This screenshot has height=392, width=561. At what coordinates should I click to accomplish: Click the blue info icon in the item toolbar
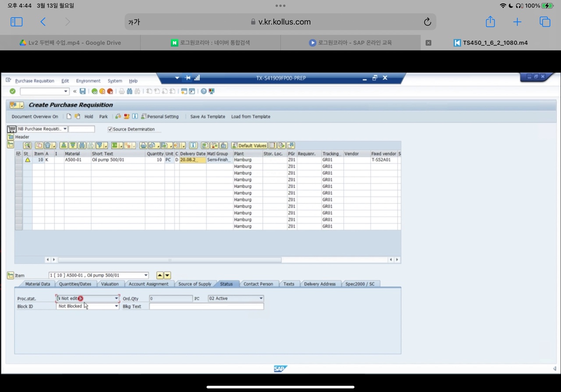193,145
